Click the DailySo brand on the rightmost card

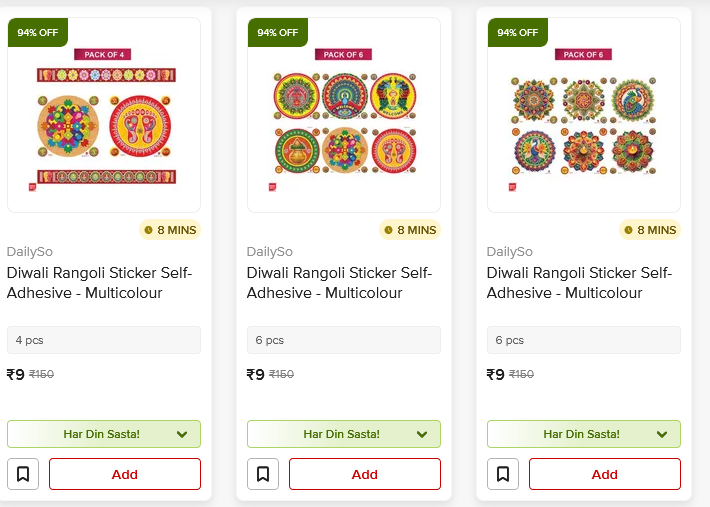[x=510, y=252]
